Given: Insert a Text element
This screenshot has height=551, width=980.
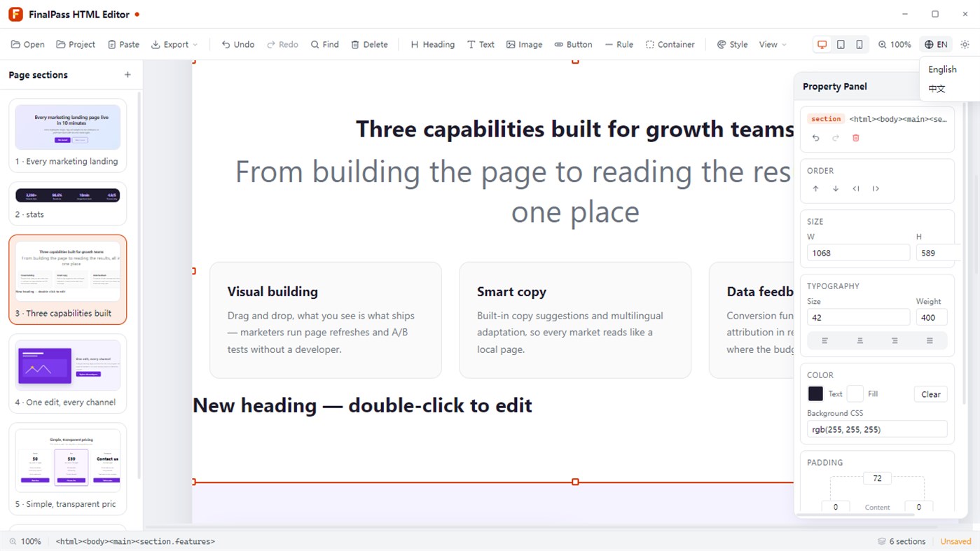Looking at the screenshot, I should [x=481, y=44].
